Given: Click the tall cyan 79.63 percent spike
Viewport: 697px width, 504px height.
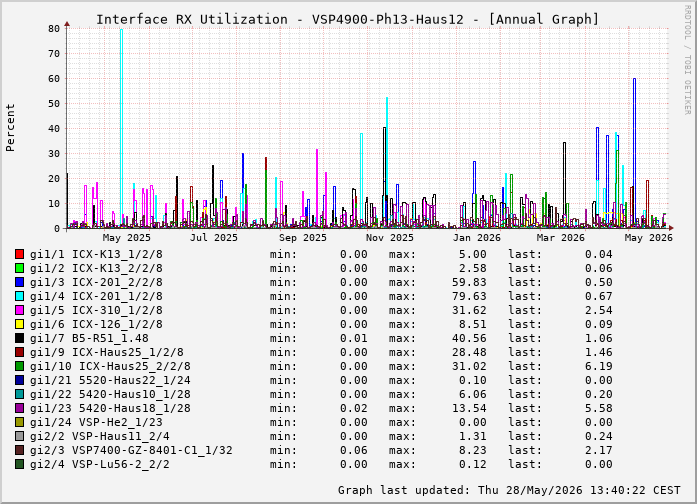Looking at the screenshot, I should pos(121,129).
